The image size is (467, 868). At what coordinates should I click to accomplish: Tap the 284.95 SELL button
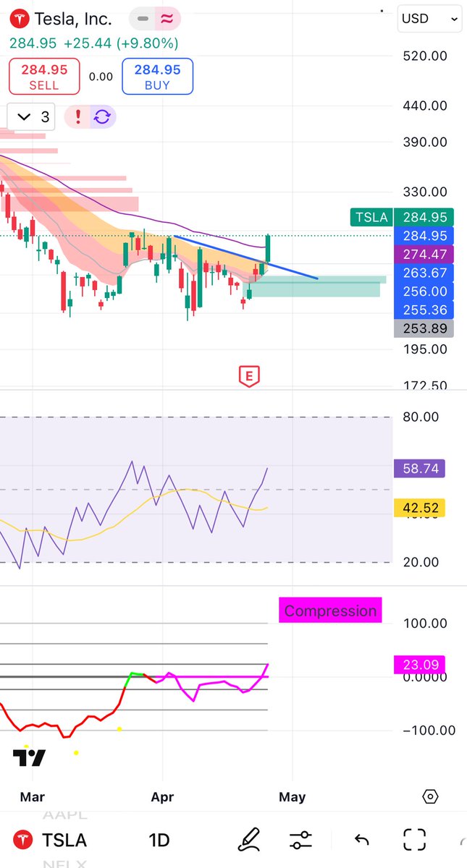(x=43, y=77)
